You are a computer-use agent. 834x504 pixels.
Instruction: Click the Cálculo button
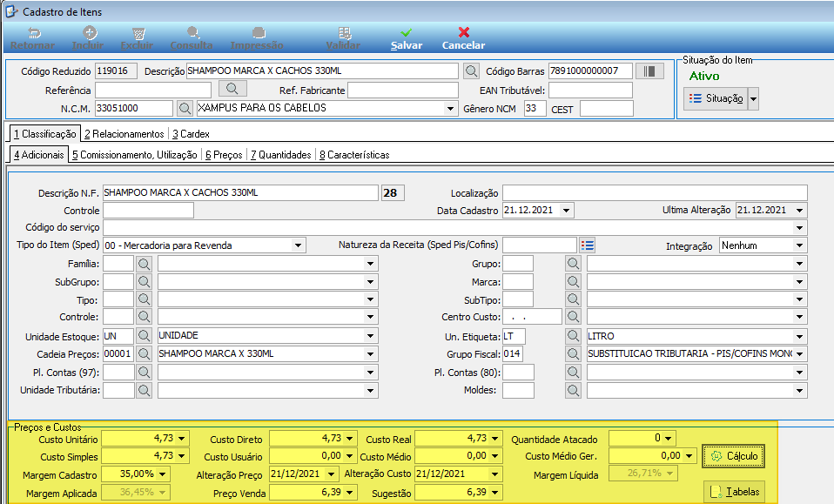(734, 456)
